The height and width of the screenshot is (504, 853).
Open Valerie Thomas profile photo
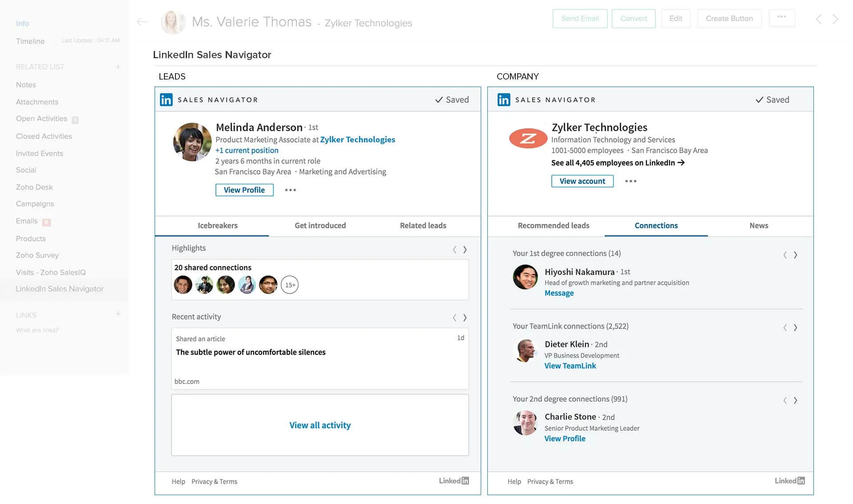[x=173, y=22]
